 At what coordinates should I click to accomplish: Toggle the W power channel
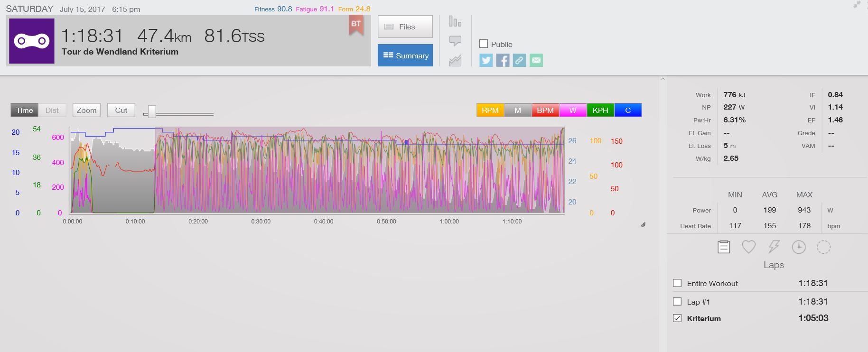pyautogui.click(x=573, y=110)
